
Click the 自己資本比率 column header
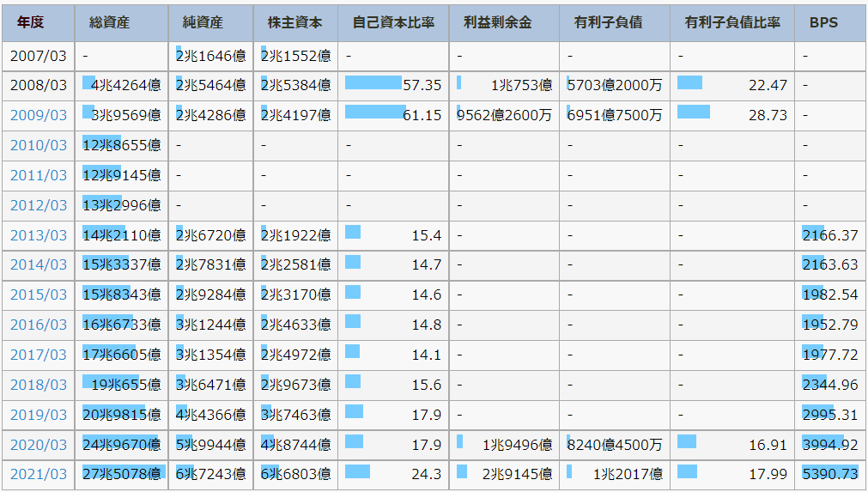click(393, 22)
